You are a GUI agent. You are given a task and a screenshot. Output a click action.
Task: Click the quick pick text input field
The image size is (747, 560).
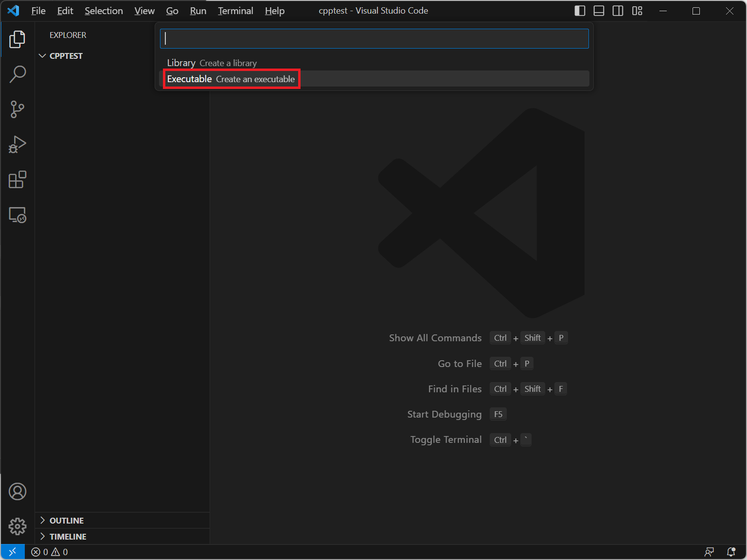point(374,39)
